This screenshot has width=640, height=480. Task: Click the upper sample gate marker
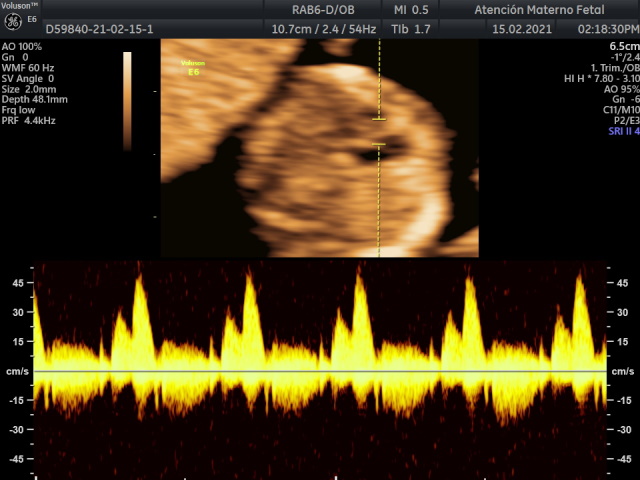pyautogui.click(x=379, y=120)
